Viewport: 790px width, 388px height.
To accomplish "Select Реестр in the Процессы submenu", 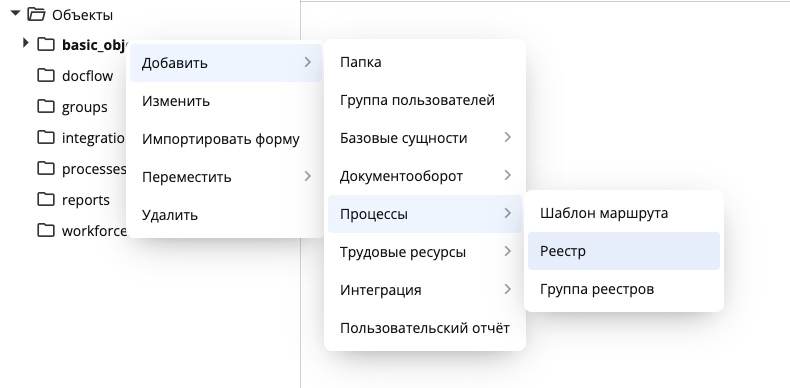I will click(x=624, y=251).
